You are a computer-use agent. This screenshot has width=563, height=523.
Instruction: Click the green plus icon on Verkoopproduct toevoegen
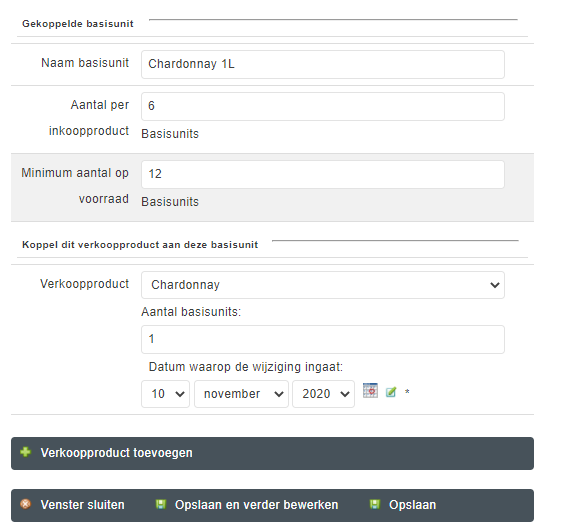point(25,452)
